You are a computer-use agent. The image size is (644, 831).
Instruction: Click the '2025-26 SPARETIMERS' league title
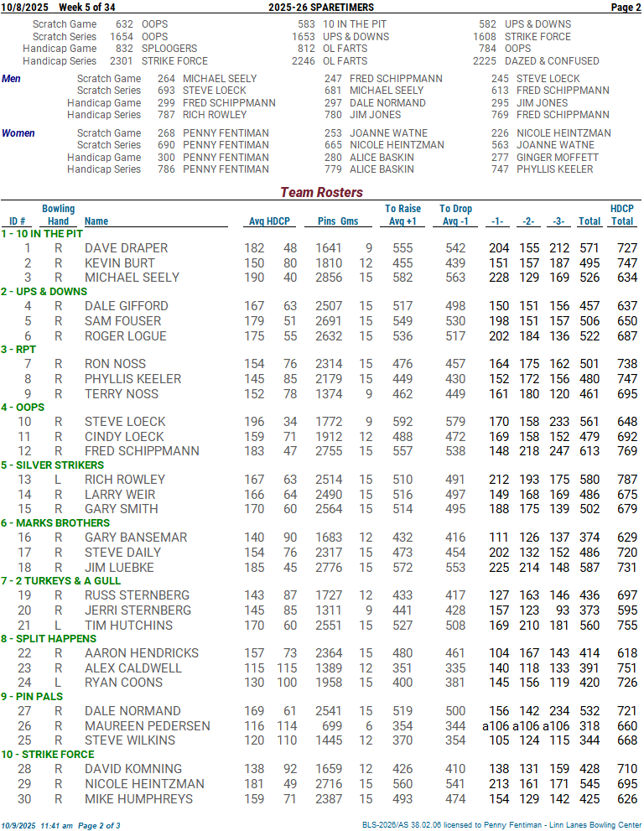(321, 8)
